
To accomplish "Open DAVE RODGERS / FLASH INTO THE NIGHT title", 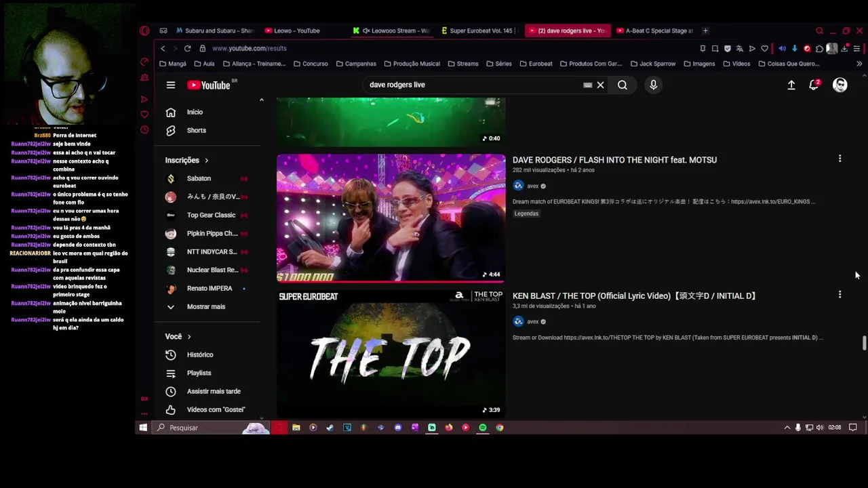I will click(614, 160).
